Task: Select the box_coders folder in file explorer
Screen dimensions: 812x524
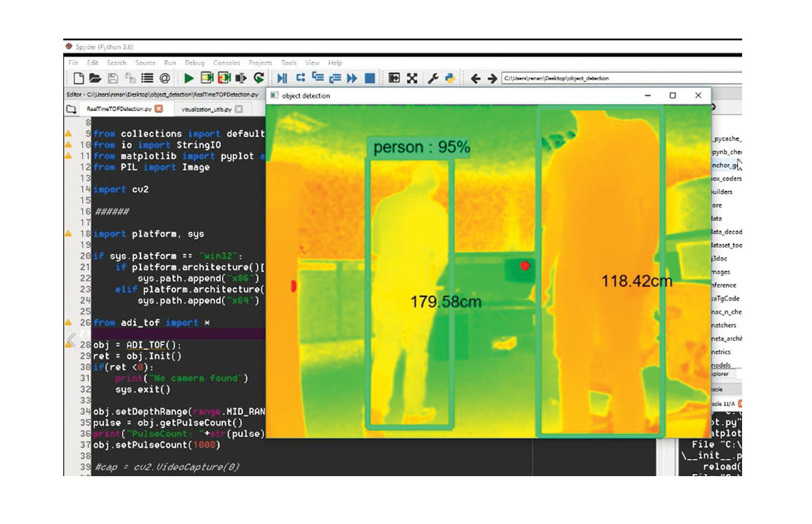Action: tap(727, 178)
